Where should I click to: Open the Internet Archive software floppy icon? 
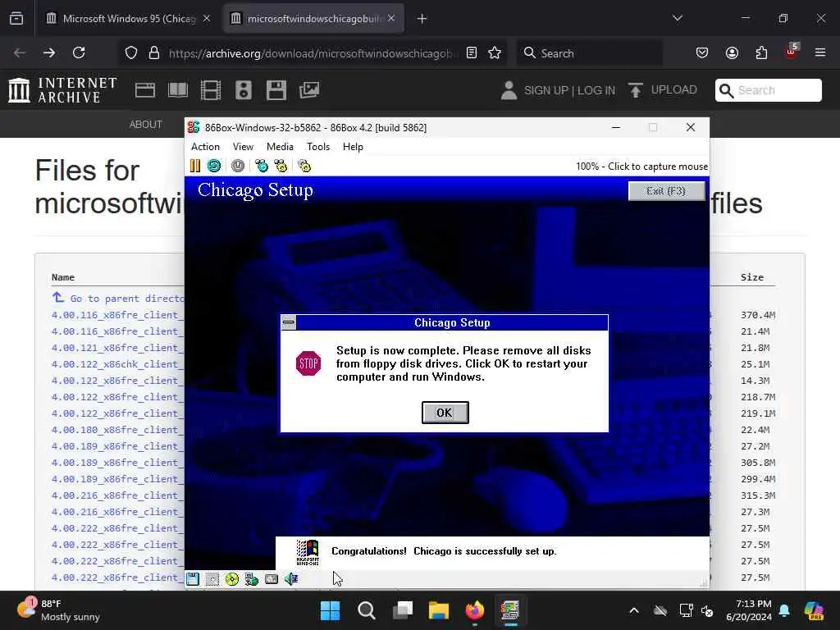coord(276,90)
